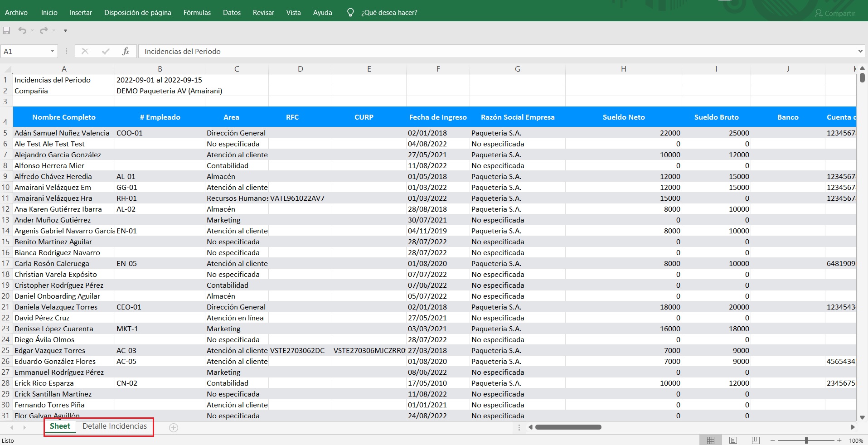Switch to Normal view icon
Viewport: 868px width, 445px height.
point(711,440)
